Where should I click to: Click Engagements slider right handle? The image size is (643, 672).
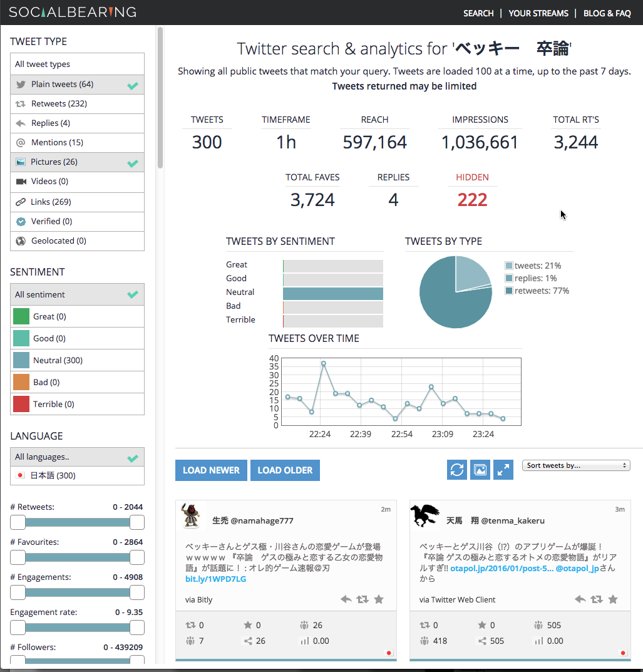click(x=136, y=592)
